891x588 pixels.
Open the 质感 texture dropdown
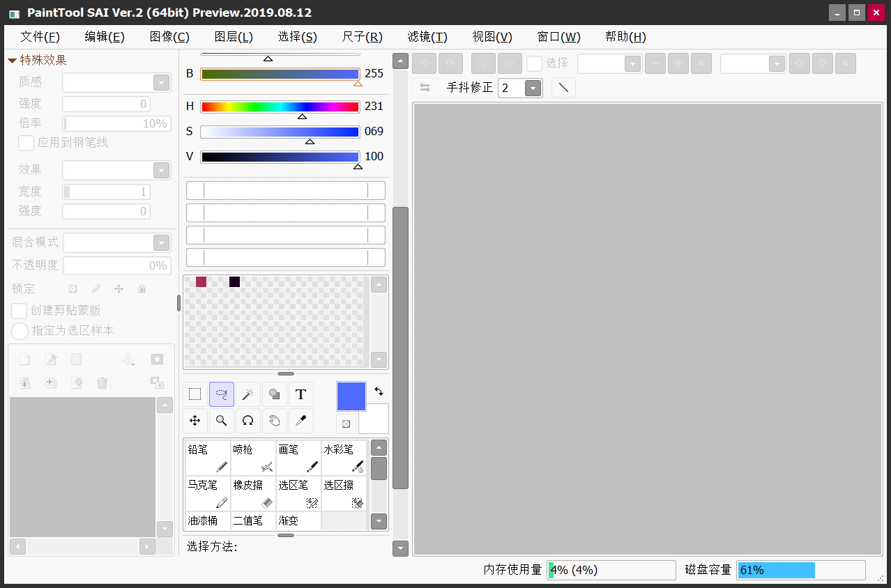162,83
